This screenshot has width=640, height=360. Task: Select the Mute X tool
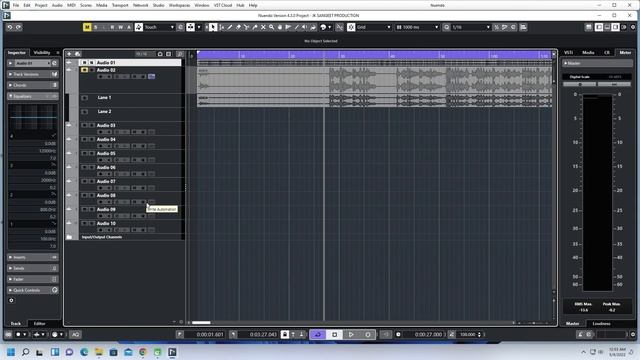tap(263, 27)
